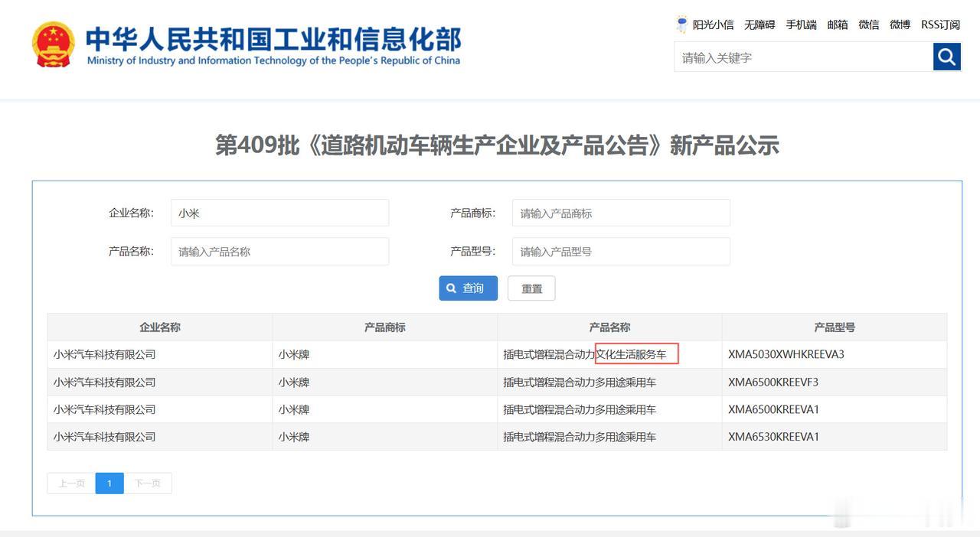Click the 产品型号 column header
980x537 pixels.
coord(835,327)
